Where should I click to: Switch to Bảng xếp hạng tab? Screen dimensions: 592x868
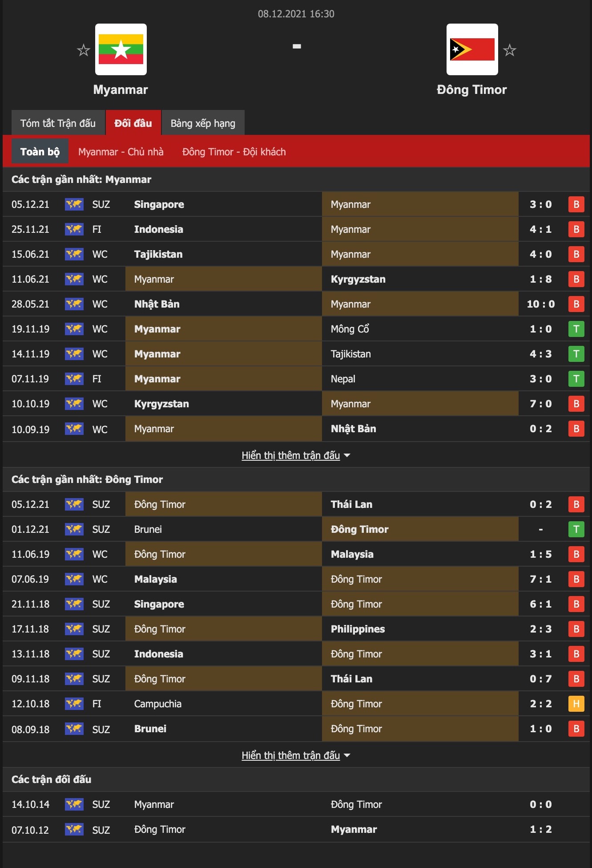click(203, 123)
